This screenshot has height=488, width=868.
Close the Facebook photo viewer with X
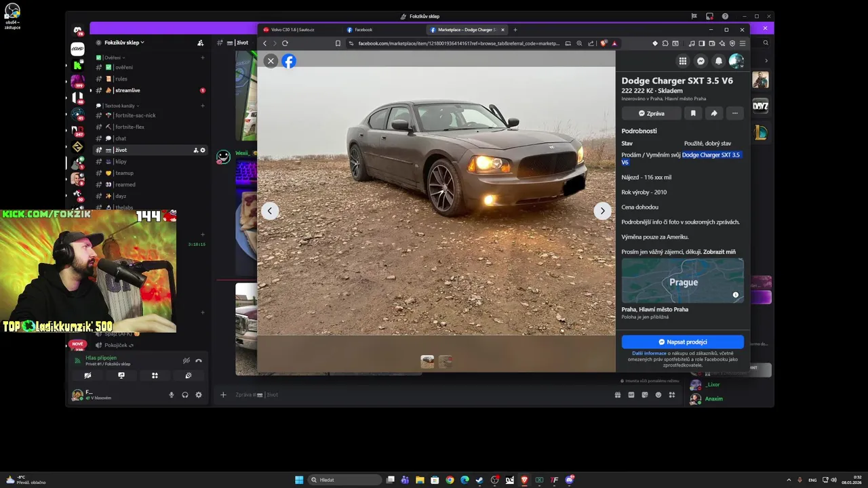pos(271,61)
